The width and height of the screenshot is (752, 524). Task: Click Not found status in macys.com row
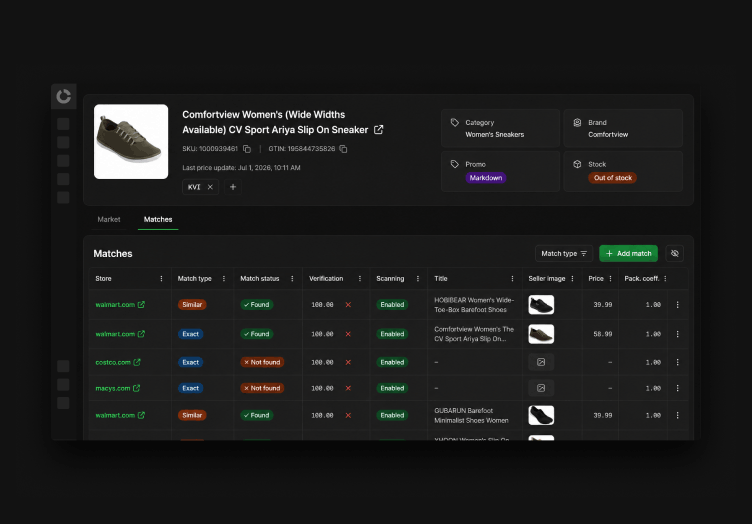262,388
